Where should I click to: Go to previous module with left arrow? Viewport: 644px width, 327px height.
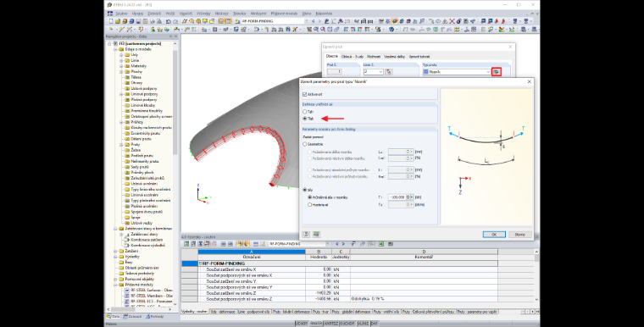click(x=314, y=21)
